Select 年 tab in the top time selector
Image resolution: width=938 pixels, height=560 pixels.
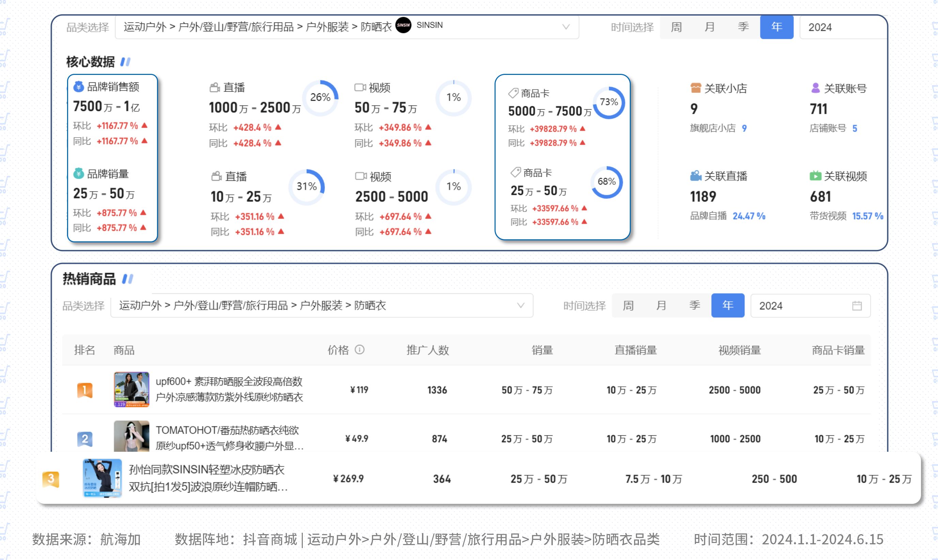pyautogui.click(x=777, y=27)
